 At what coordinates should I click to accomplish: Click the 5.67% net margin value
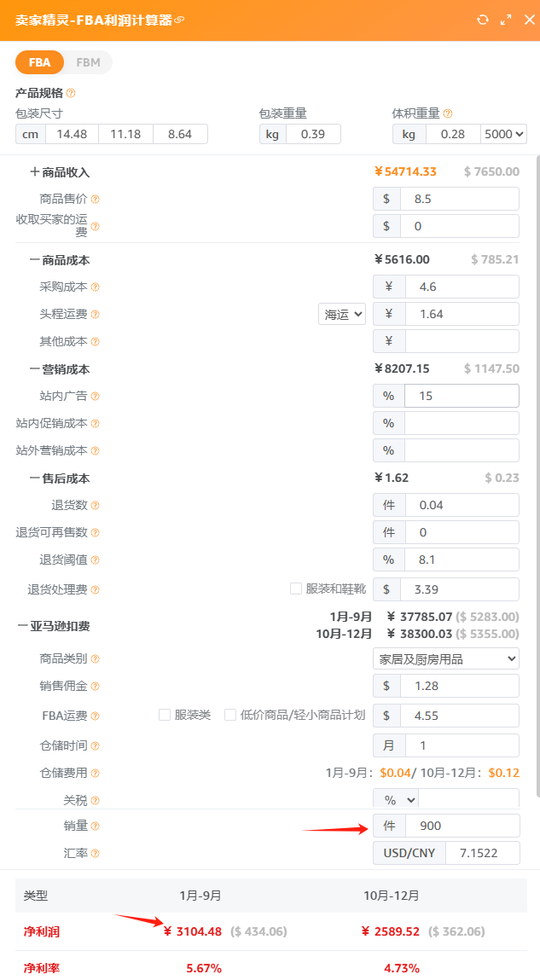point(204,968)
